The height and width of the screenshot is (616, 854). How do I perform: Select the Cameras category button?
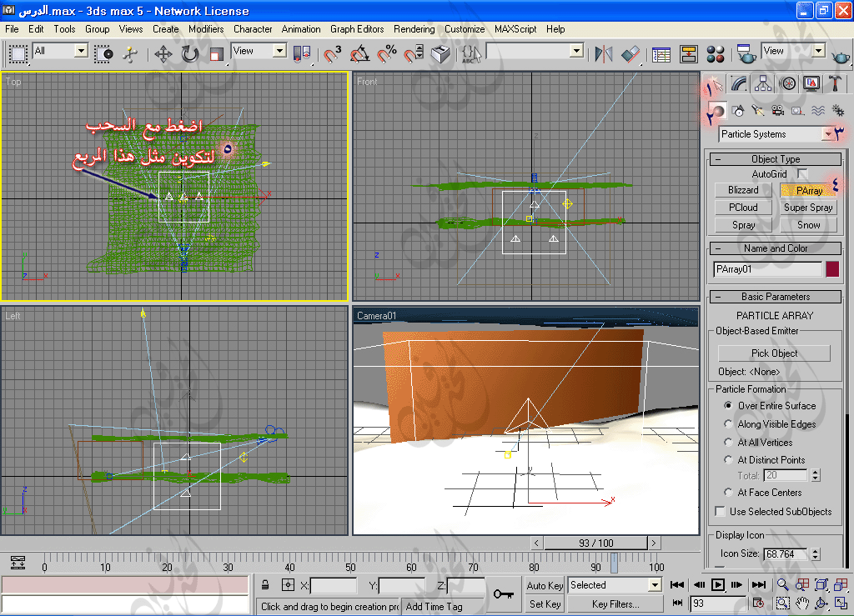point(777,111)
